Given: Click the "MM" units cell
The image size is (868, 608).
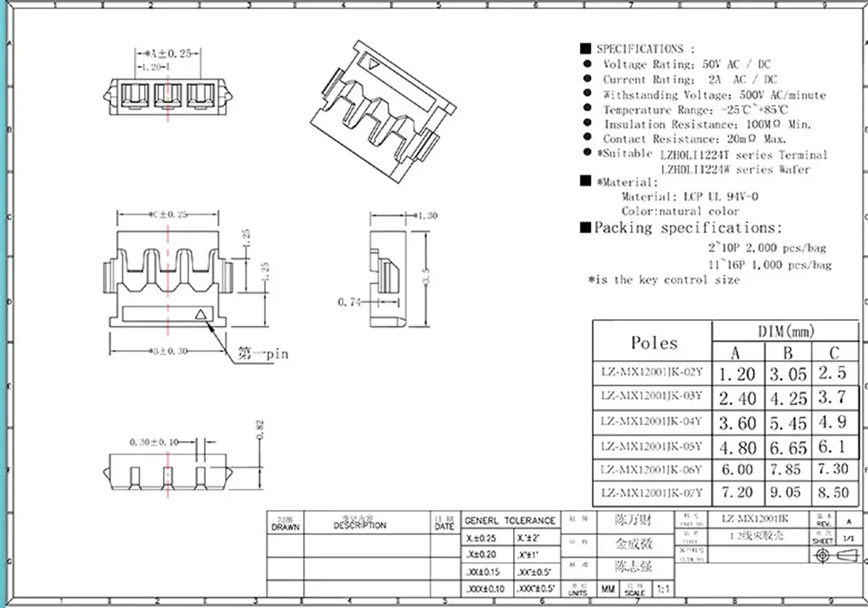Looking at the screenshot, I should [x=608, y=590].
